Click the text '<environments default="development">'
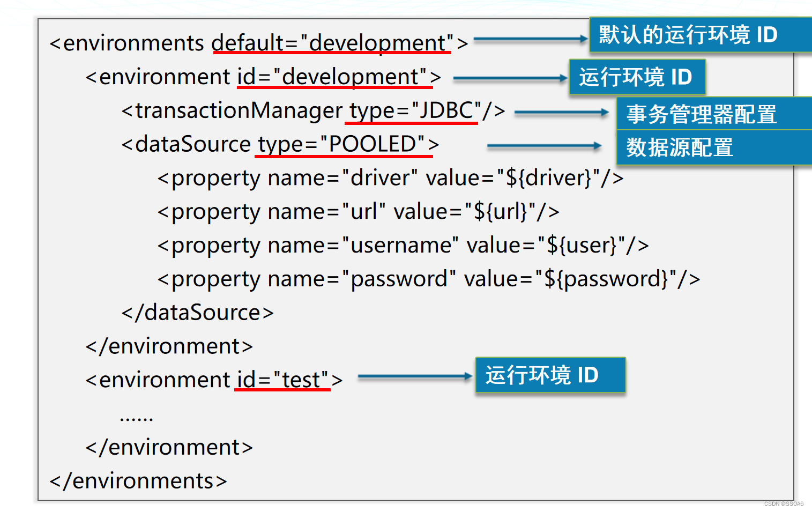Viewport: 812px width, 511px height. click(x=259, y=43)
